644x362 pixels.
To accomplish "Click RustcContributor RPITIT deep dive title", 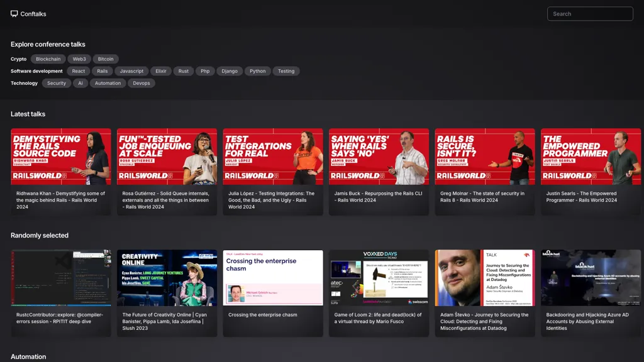I will coord(60,318).
